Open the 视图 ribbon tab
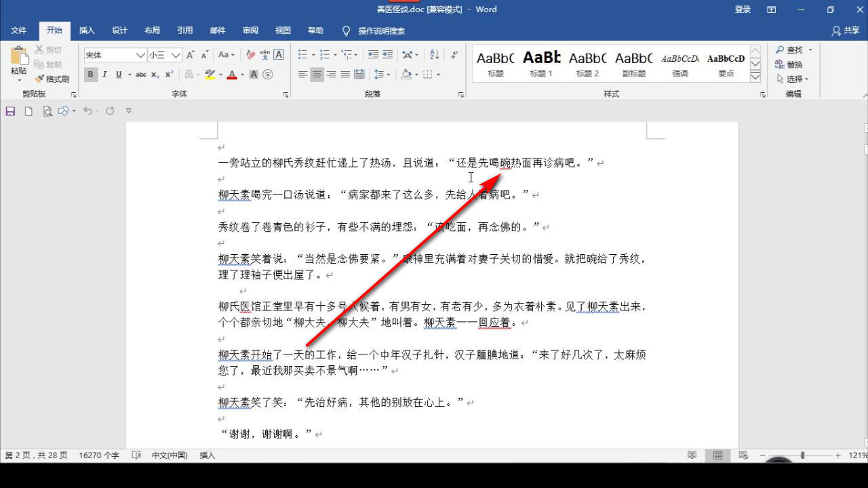Screen dimensions: 868x488 coord(283,30)
